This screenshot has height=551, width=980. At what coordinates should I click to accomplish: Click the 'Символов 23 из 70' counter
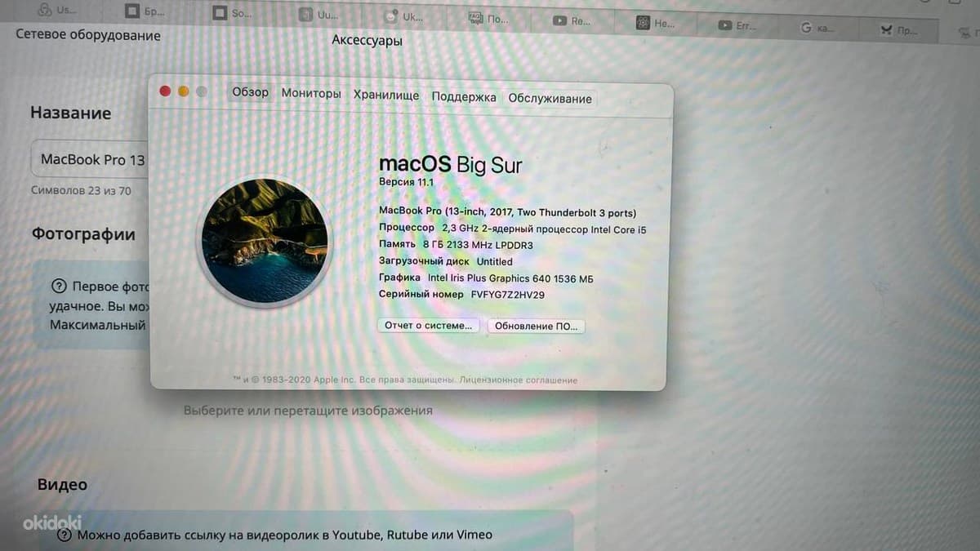coord(81,191)
